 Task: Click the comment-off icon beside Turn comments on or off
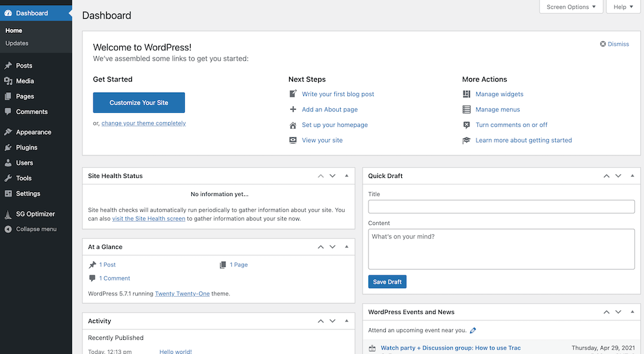[x=466, y=125]
